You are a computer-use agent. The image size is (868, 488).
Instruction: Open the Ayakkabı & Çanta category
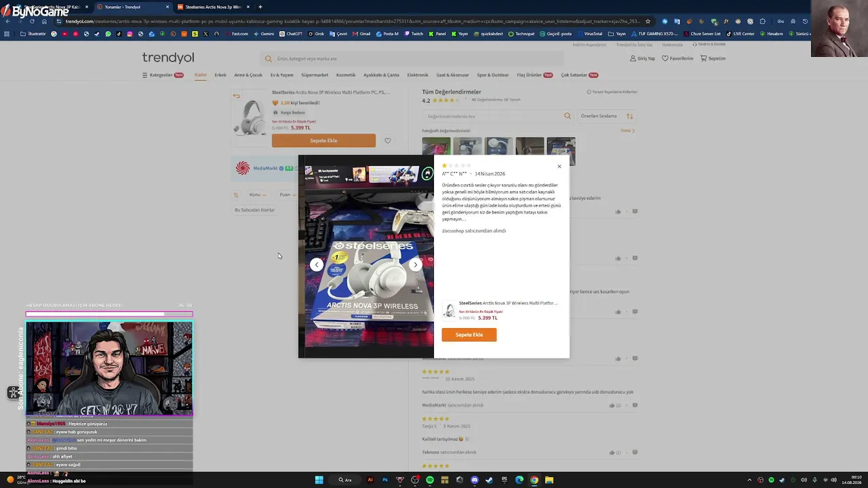click(381, 75)
